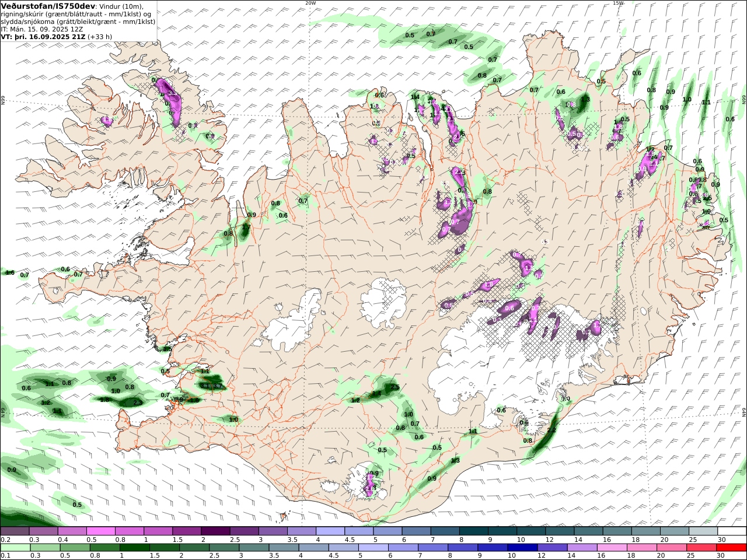
Task: Click the 2.5 precipitation value in south-central Iceland
Action: pyautogui.click(x=395, y=387)
